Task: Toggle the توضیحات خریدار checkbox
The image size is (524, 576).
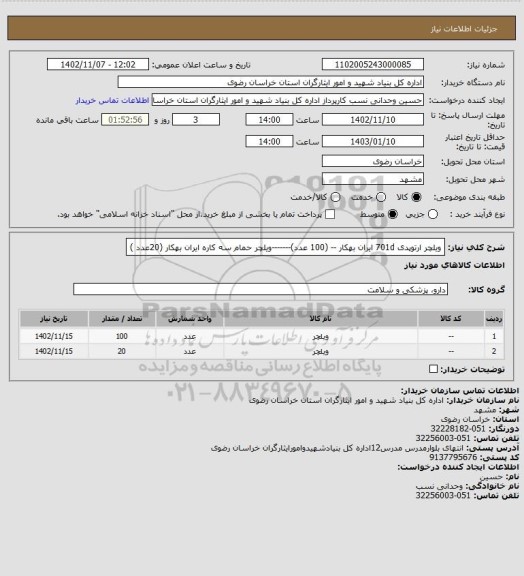Action: tap(433, 369)
